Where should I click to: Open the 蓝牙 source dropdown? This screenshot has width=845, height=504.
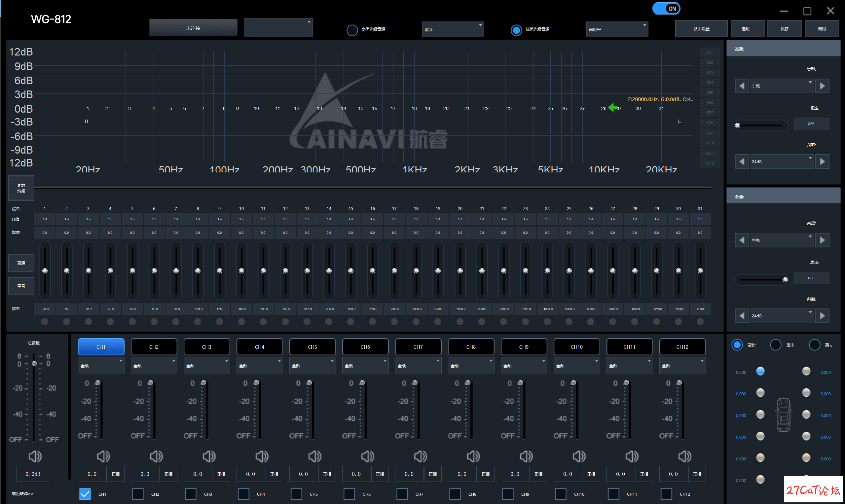[x=453, y=29]
